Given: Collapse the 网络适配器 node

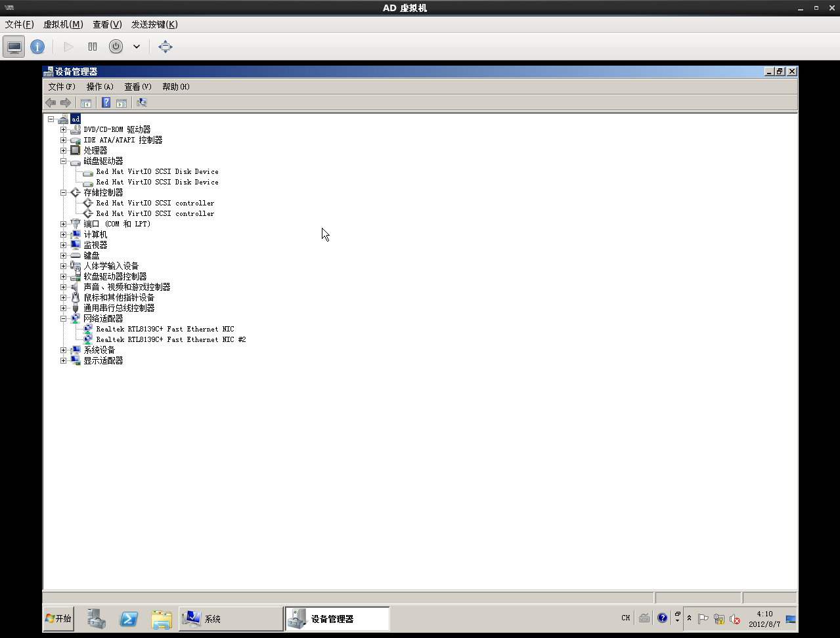Looking at the screenshot, I should click(63, 318).
